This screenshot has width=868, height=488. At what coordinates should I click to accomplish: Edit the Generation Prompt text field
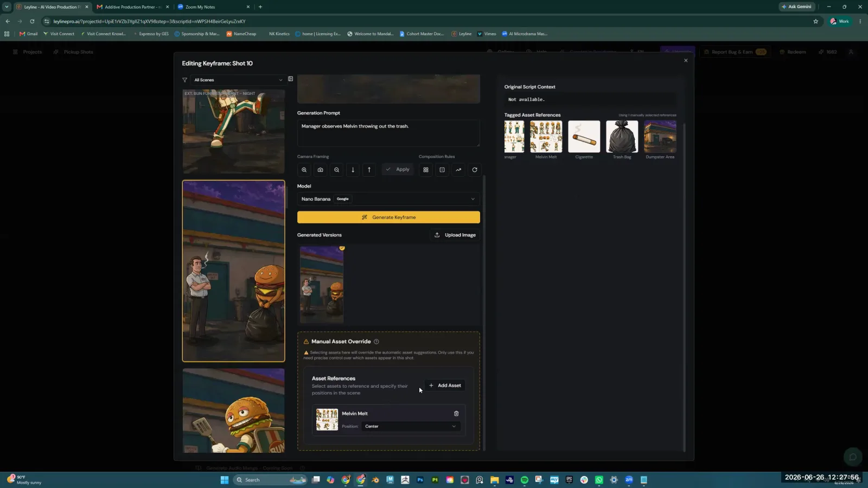(388, 133)
